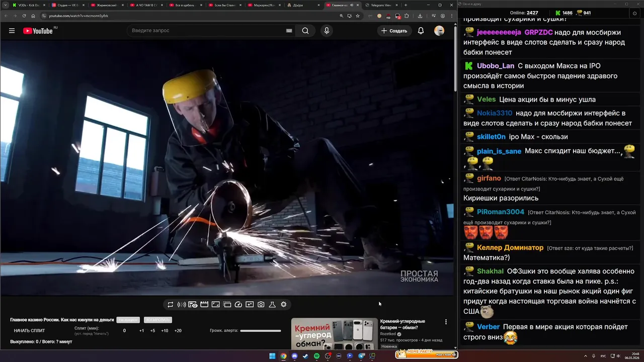
Task: Open a new browser tab with plus
Action: 406,5
